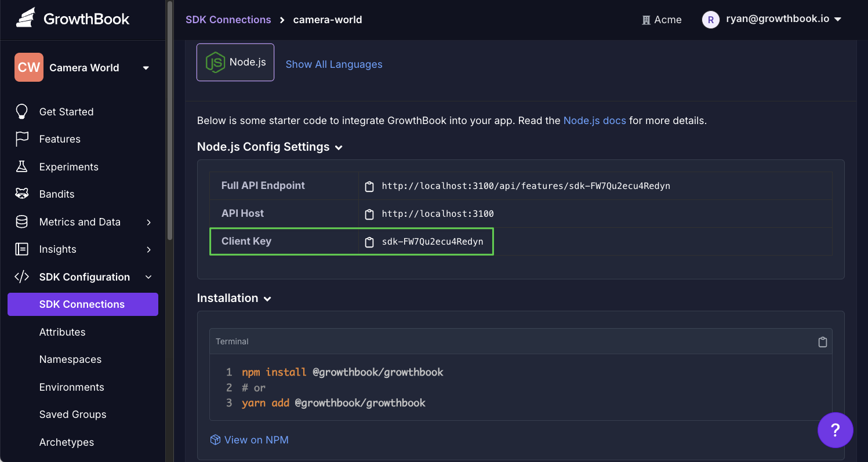Open the purple help question mark
The height and width of the screenshot is (462, 868).
coord(835,430)
